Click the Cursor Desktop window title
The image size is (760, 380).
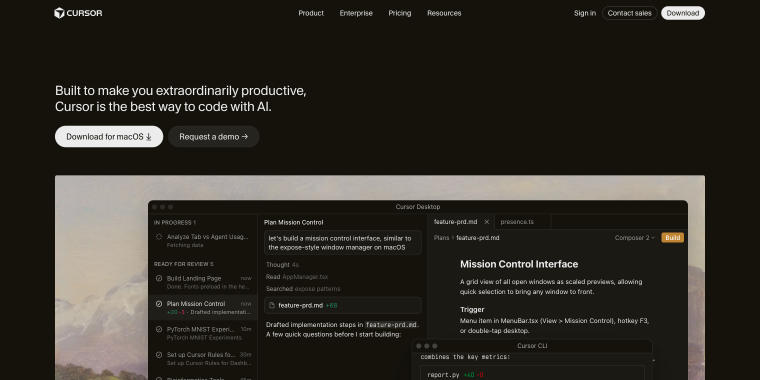tap(418, 206)
